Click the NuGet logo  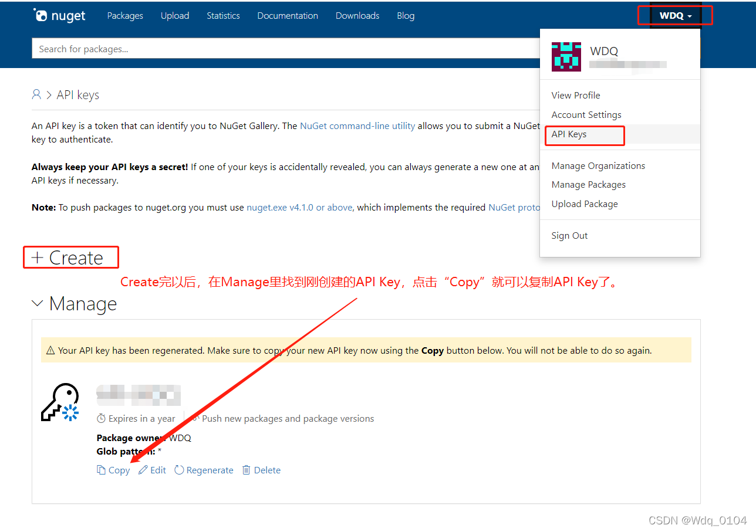pyautogui.click(x=59, y=15)
